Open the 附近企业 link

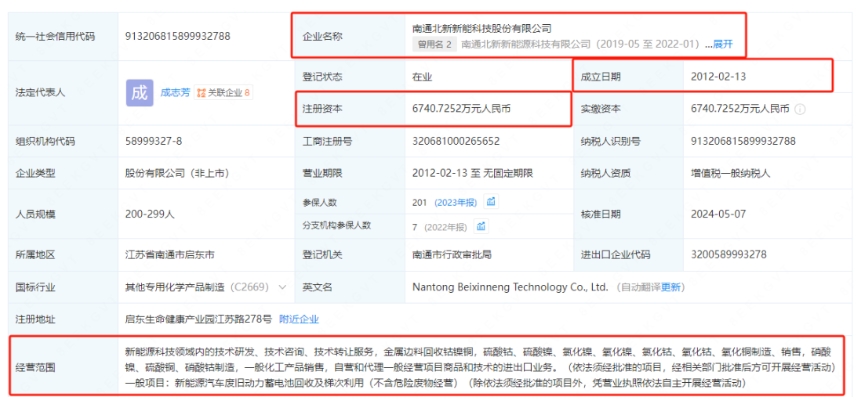[x=299, y=319]
